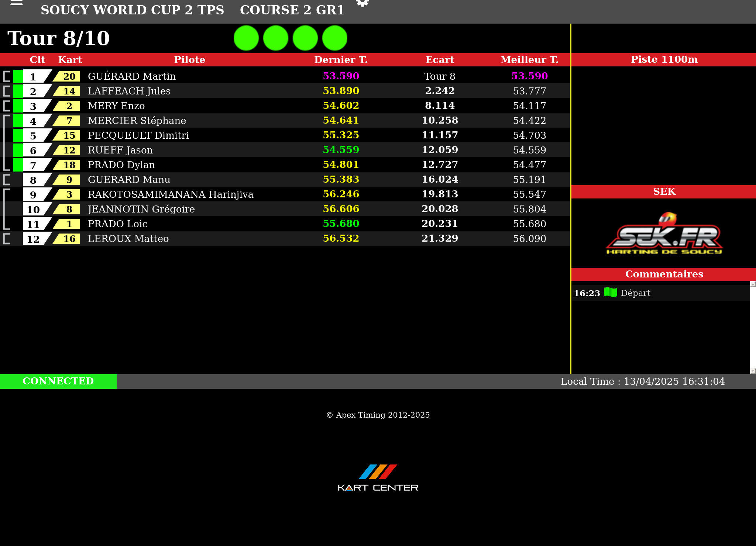Sort by Meilleur T. column header
The width and height of the screenshot is (756, 546).
click(529, 60)
